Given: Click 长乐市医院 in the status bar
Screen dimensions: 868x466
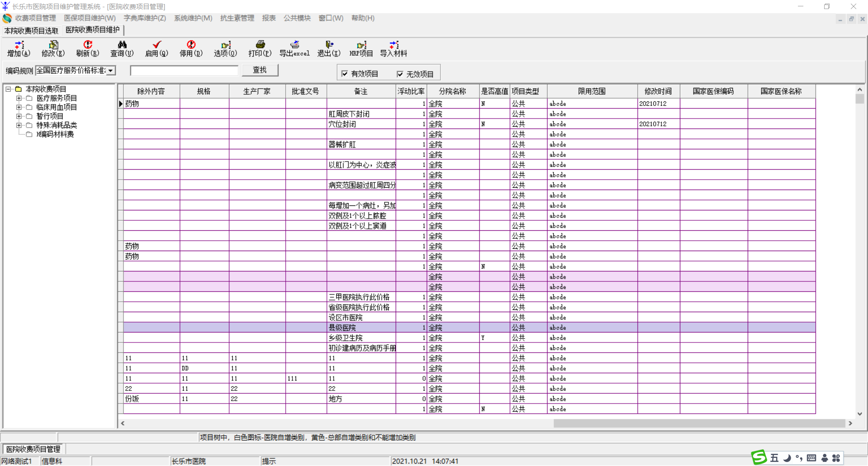Looking at the screenshot, I should click(189, 461).
